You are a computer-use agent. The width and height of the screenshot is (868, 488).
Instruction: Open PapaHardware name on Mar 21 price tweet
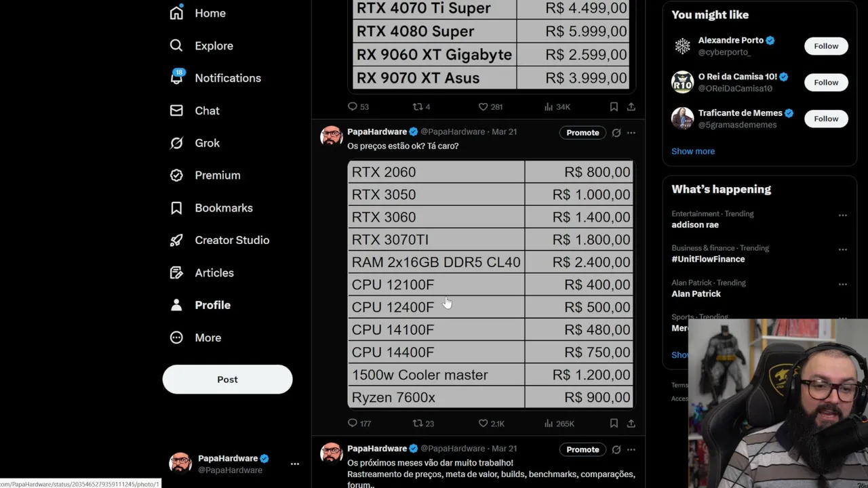point(377,131)
